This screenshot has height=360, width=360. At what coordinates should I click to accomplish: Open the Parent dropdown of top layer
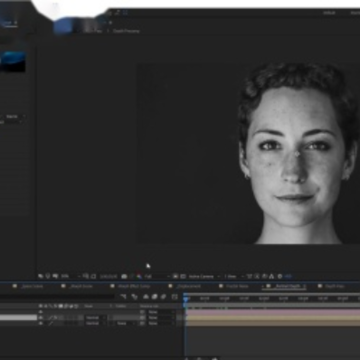click(161, 312)
